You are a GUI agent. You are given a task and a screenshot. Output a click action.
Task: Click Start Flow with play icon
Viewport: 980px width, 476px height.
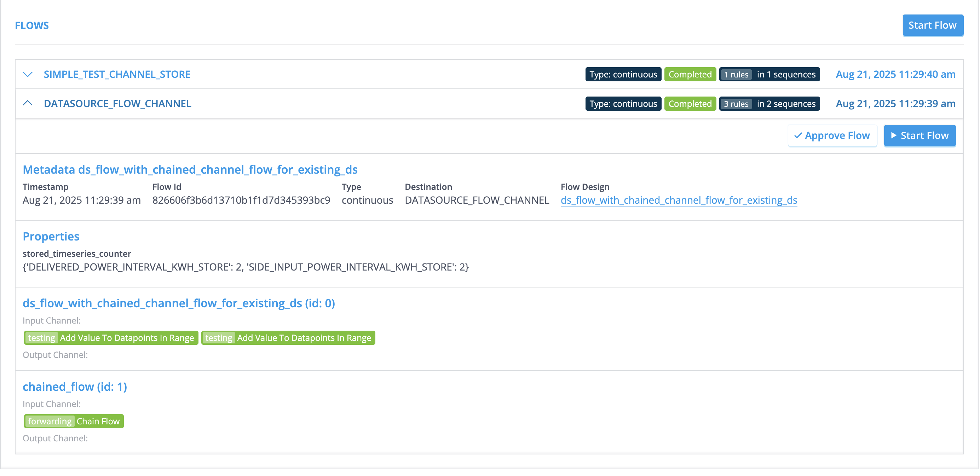coord(920,135)
